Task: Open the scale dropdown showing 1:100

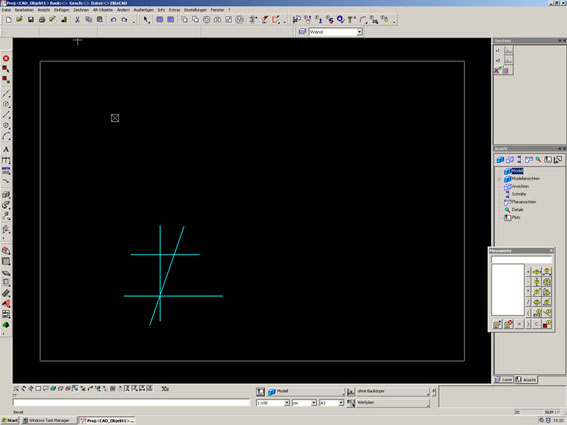Action: [x=287, y=403]
